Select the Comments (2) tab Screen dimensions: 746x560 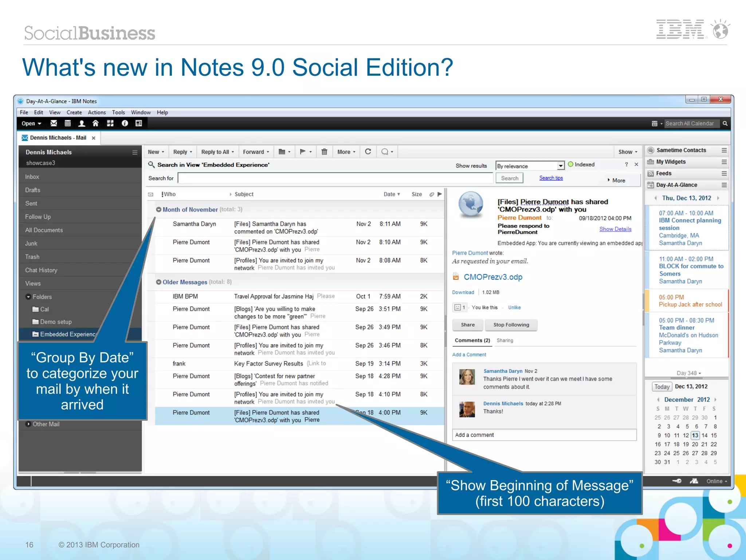(472, 340)
